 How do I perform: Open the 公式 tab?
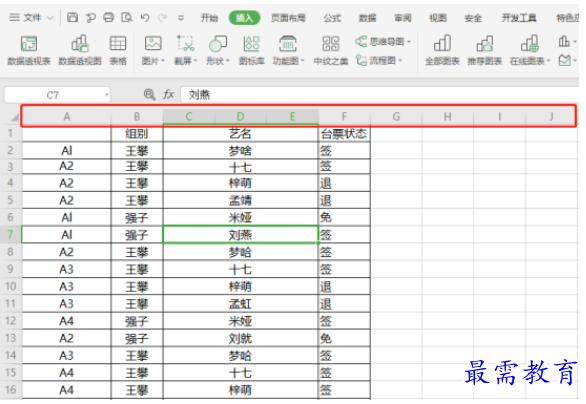click(x=332, y=18)
